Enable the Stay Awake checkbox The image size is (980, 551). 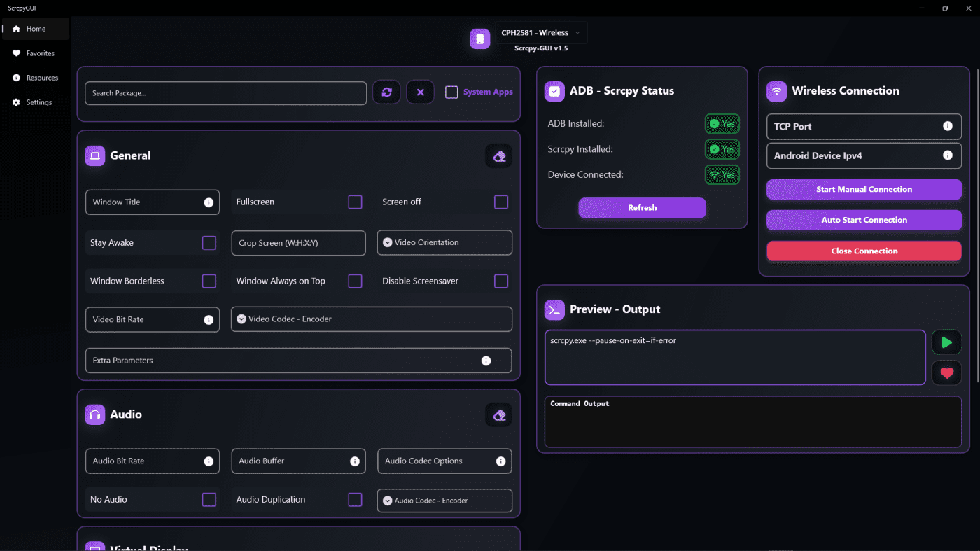[209, 243]
